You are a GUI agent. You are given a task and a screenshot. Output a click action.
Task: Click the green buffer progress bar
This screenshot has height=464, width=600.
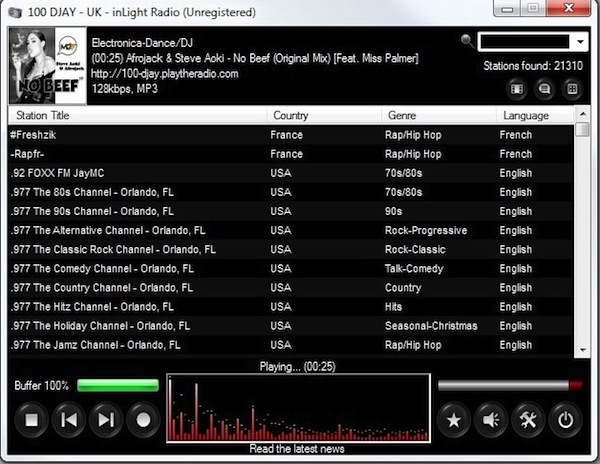coord(118,385)
